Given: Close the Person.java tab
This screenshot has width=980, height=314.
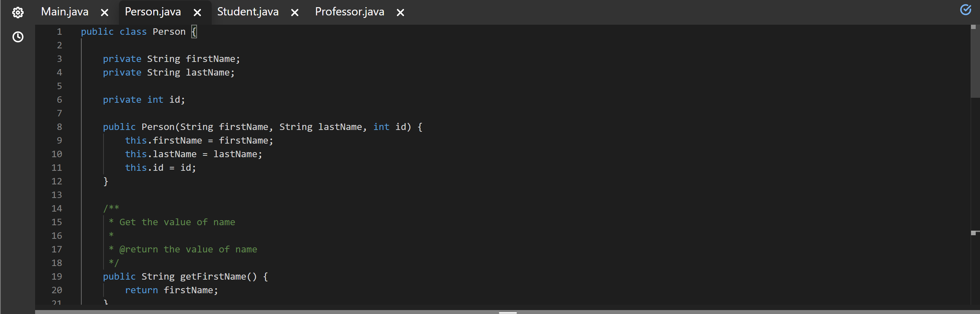Looking at the screenshot, I should click(197, 12).
